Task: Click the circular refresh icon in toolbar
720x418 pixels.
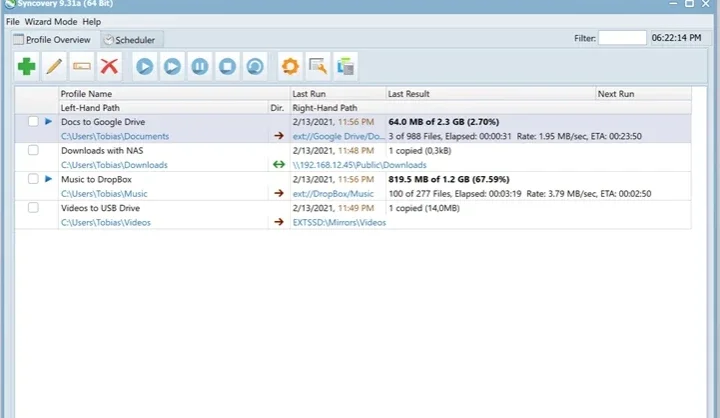Action: click(255, 67)
